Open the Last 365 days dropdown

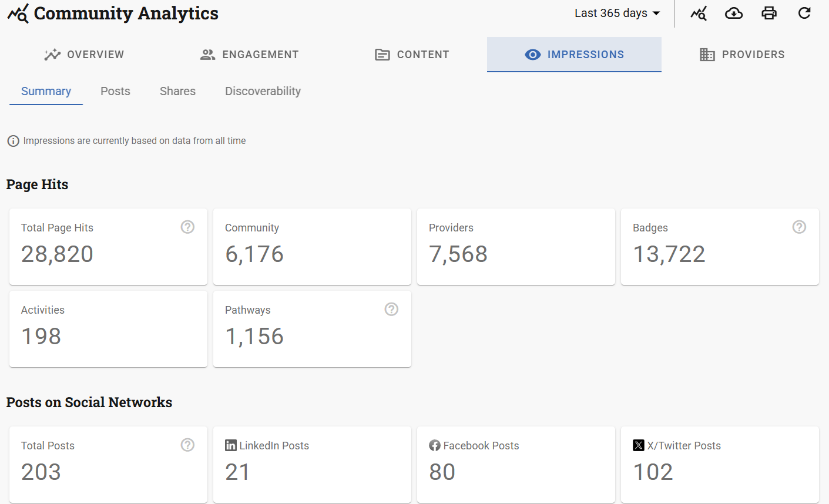[617, 14]
